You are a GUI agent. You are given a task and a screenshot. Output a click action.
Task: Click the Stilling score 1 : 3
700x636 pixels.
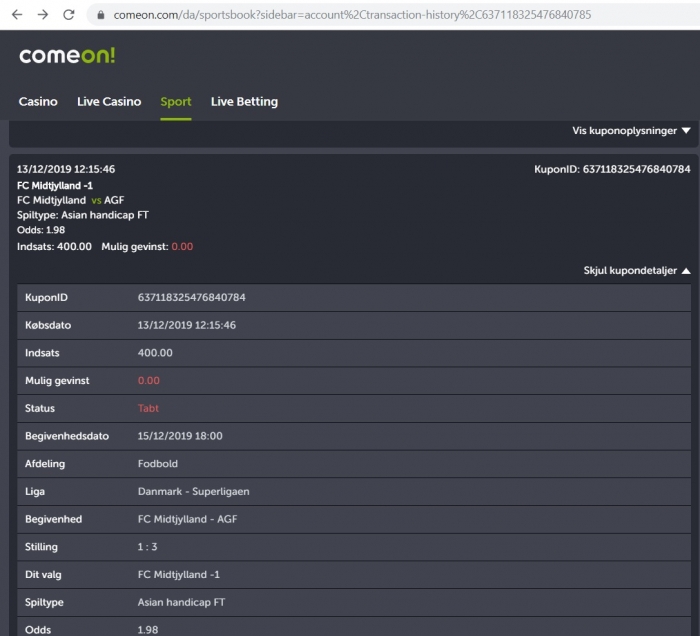[x=147, y=546]
